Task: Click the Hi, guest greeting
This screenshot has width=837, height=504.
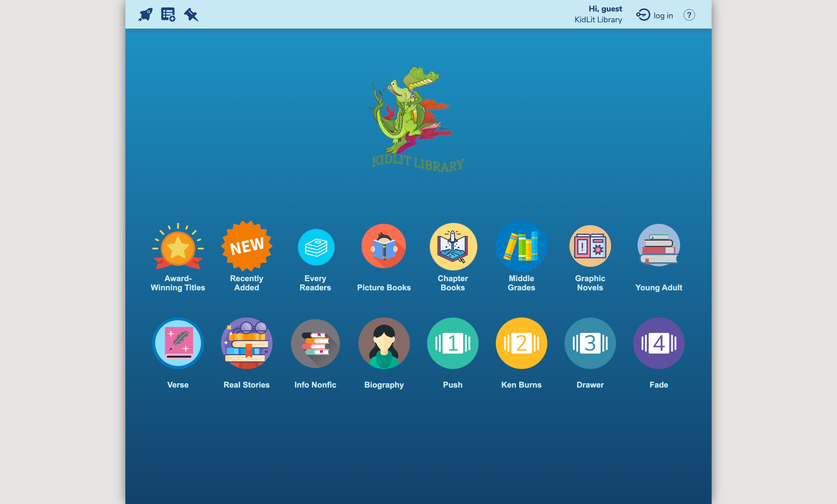Action: [x=605, y=9]
